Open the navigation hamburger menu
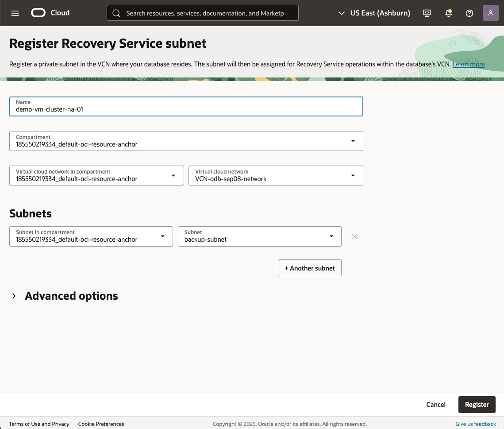This screenshot has height=429, width=504. [15, 13]
